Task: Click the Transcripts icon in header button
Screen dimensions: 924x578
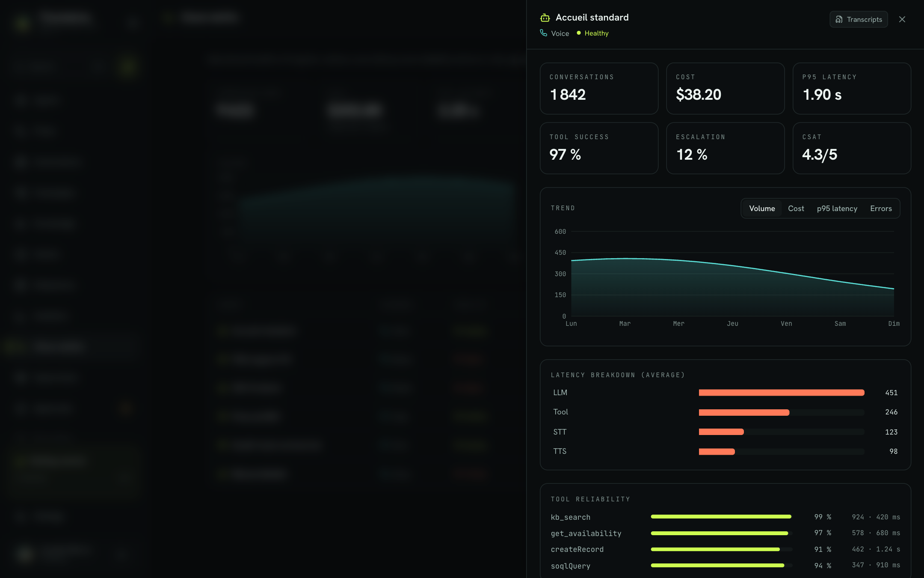Action: coord(839,19)
